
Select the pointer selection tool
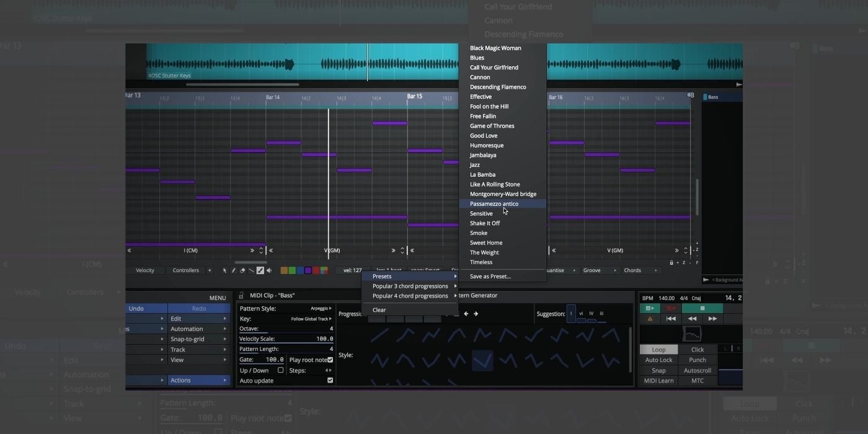225,270
